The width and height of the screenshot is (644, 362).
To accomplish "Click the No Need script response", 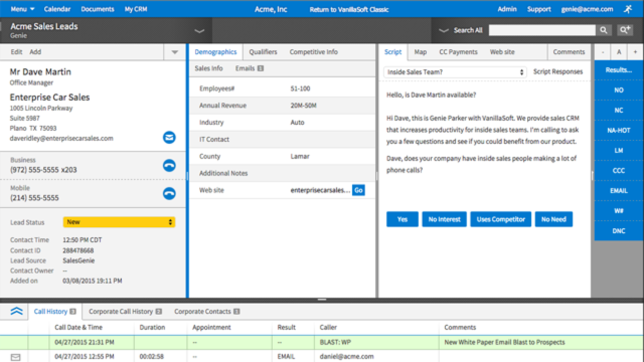I will [553, 219].
